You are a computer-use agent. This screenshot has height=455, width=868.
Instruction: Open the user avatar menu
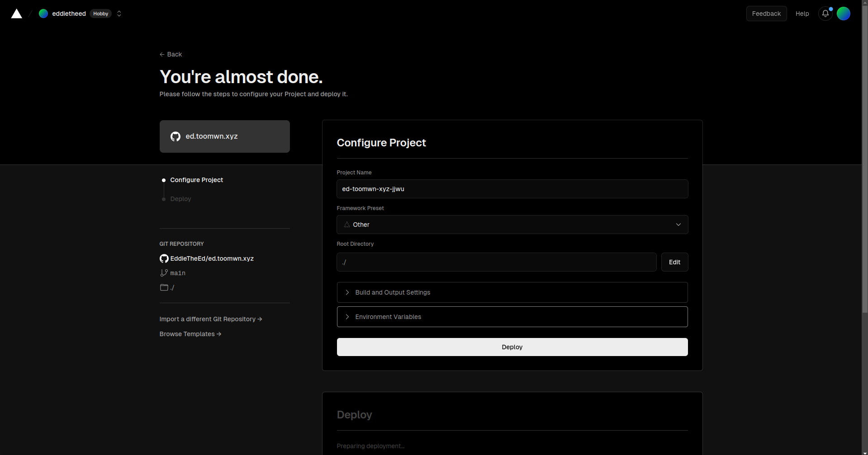pos(843,14)
